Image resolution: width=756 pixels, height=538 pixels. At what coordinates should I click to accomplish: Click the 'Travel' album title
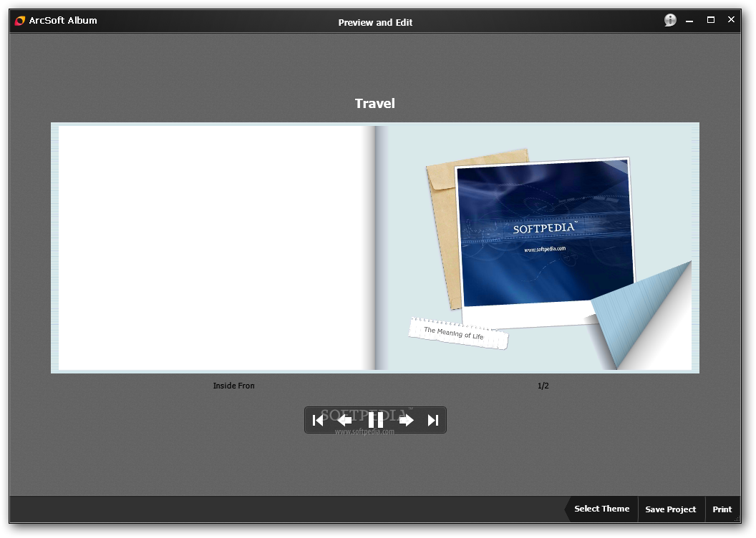[x=374, y=104]
